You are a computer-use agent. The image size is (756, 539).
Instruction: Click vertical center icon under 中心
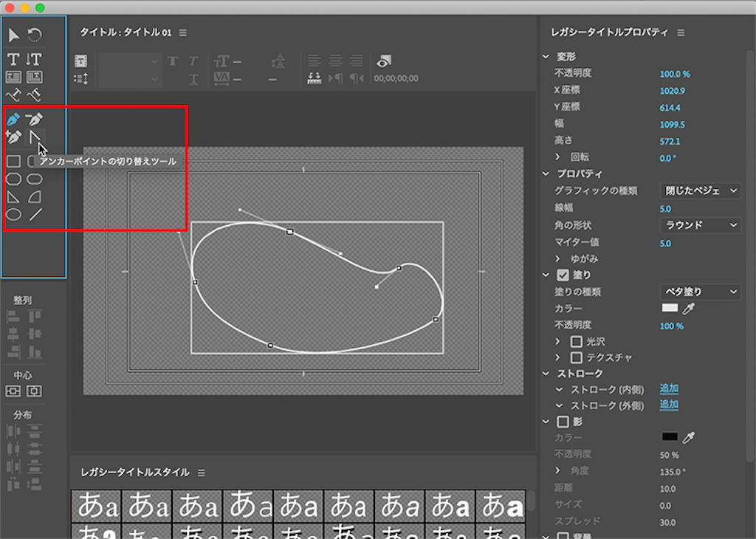[34, 391]
